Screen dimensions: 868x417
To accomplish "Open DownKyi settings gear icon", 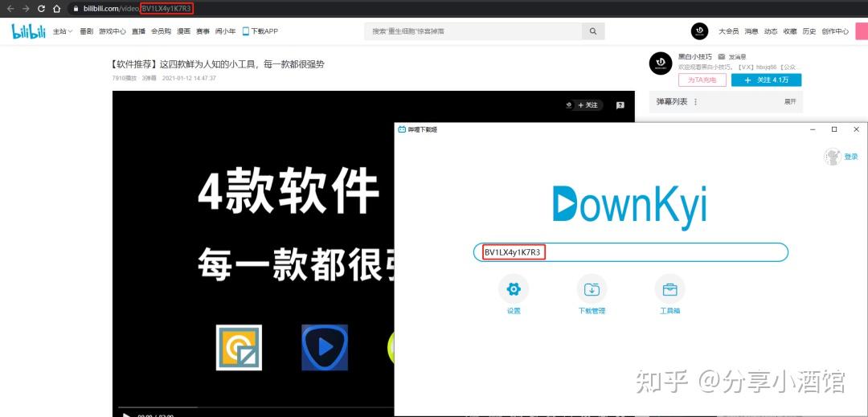I will (x=513, y=288).
